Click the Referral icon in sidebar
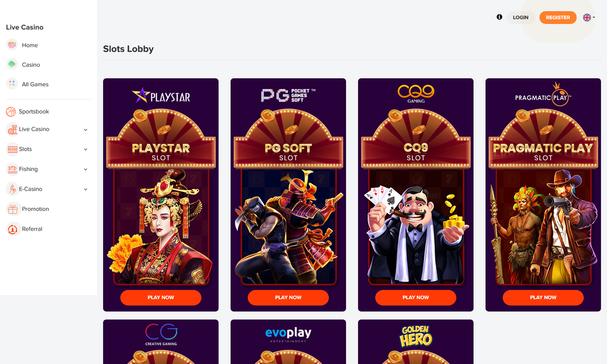This screenshot has width=607, height=364. [x=13, y=229]
